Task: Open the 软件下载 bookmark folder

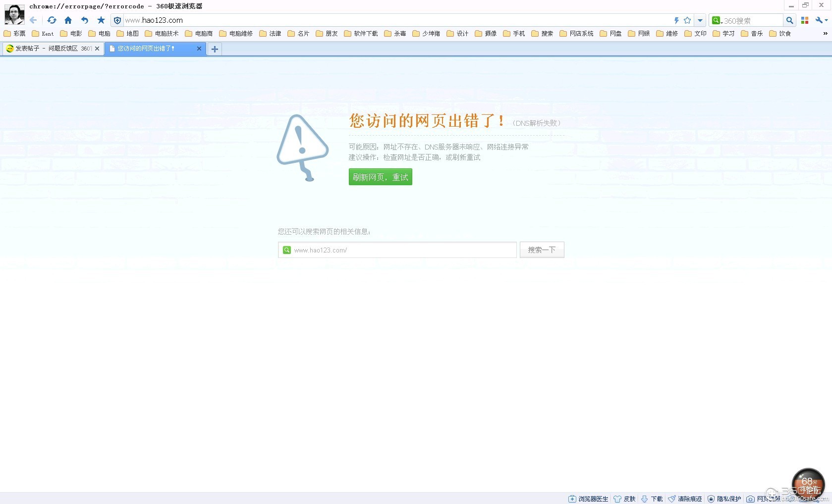Action: (x=361, y=34)
